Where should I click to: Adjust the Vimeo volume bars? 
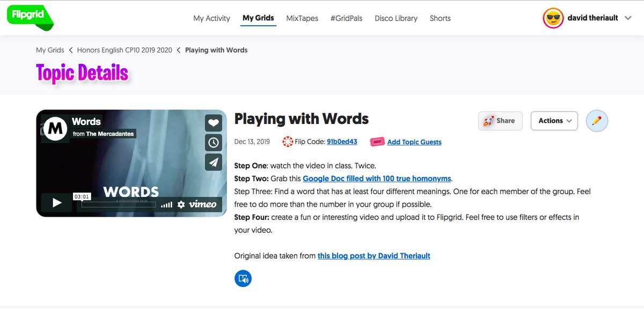[167, 204]
